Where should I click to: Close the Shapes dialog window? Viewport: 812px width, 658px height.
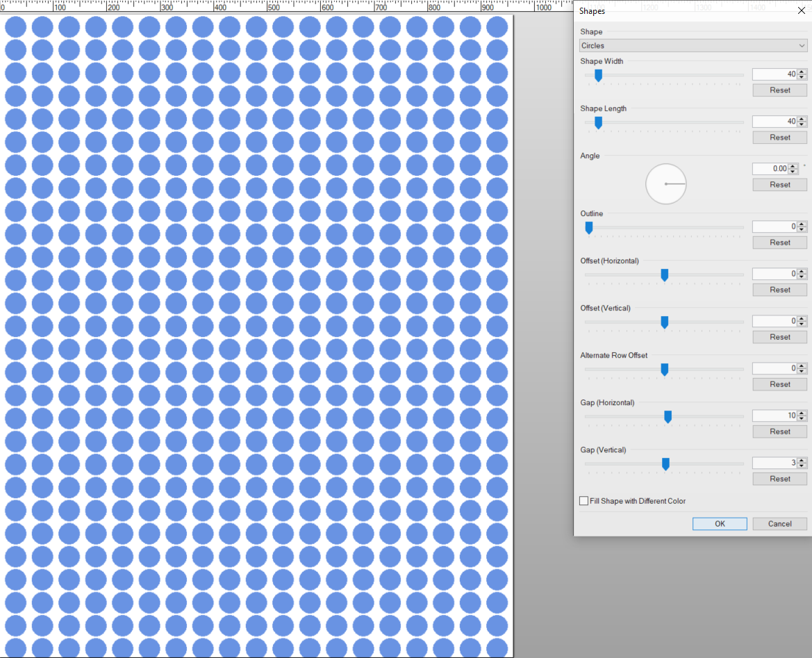(801, 10)
